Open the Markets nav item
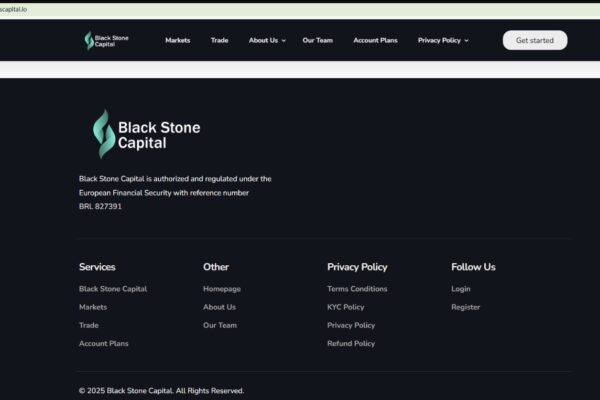The width and height of the screenshot is (600, 400). [178, 40]
